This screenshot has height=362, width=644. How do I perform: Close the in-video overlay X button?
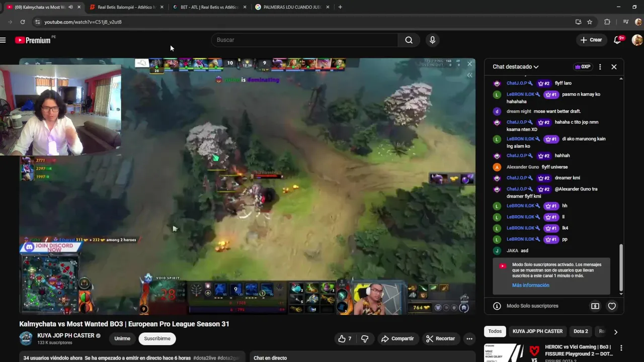coord(470,64)
